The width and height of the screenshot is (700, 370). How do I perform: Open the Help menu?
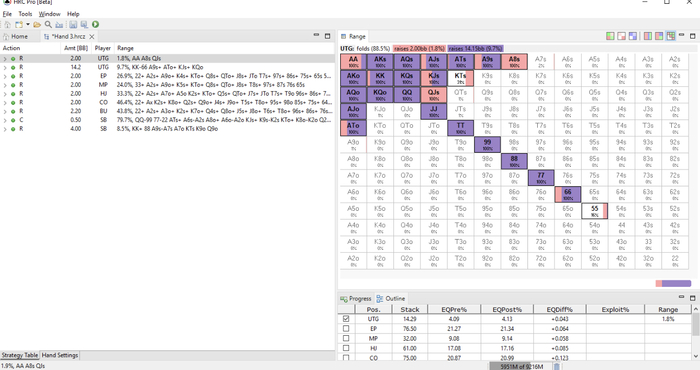(73, 14)
